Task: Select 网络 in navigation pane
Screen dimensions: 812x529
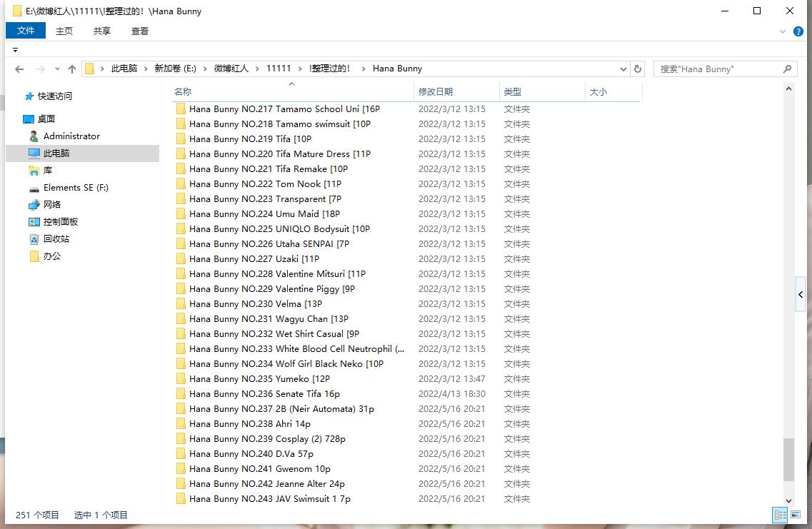Action: pyautogui.click(x=52, y=204)
